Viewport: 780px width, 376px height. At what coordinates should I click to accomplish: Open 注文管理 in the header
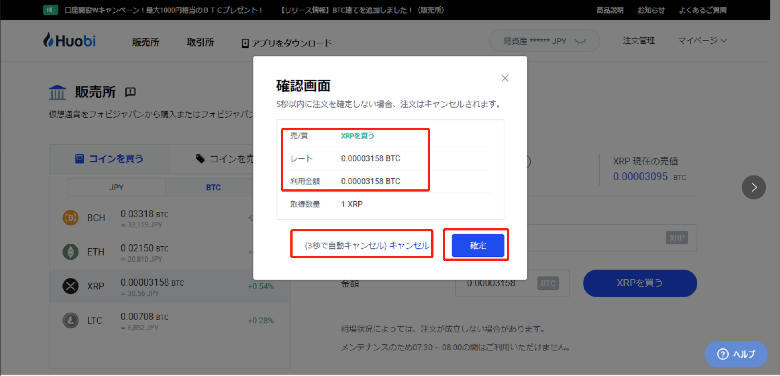coord(639,41)
